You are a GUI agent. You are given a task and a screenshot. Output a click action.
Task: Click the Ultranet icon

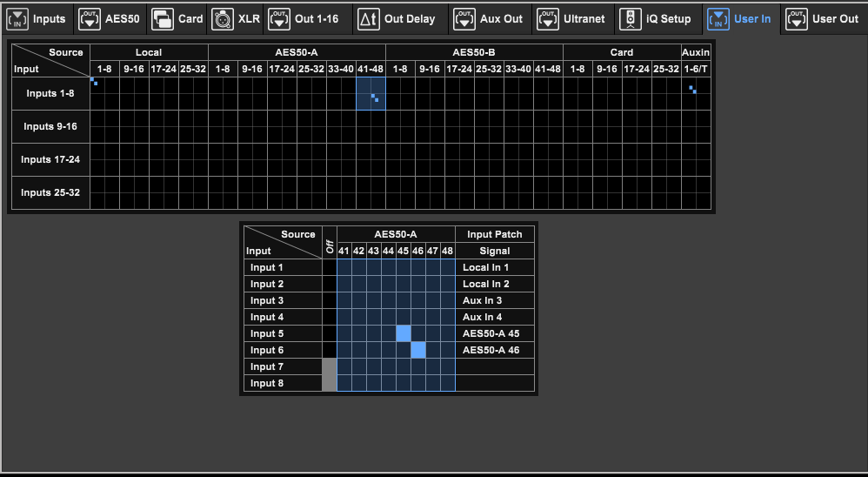point(547,19)
